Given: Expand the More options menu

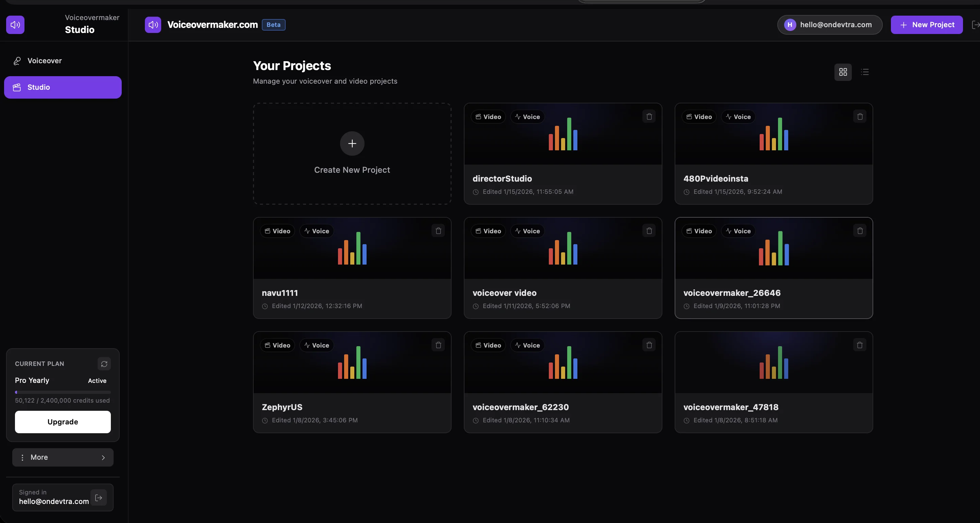Looking at the screenshot, I should [x=62, y=457].
